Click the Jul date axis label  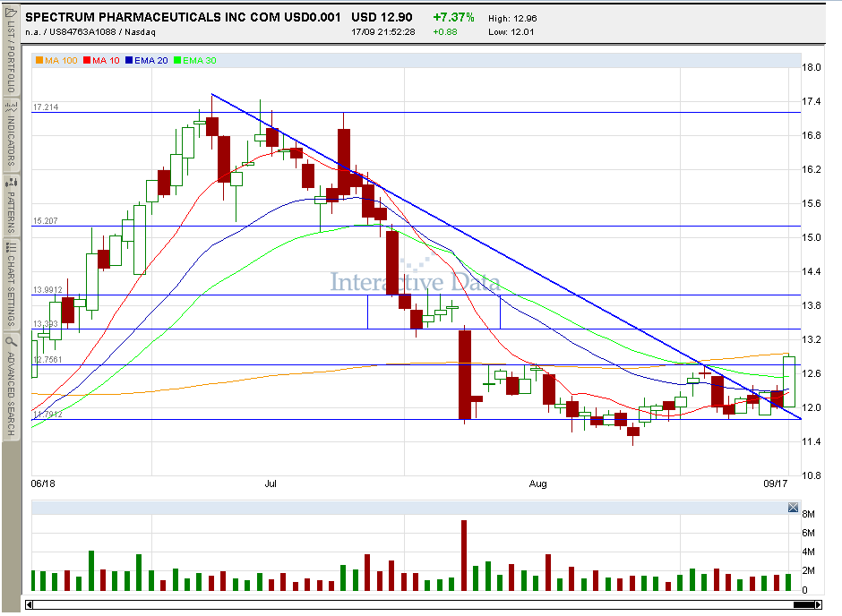pyautogui.click(x=271, y=483)
